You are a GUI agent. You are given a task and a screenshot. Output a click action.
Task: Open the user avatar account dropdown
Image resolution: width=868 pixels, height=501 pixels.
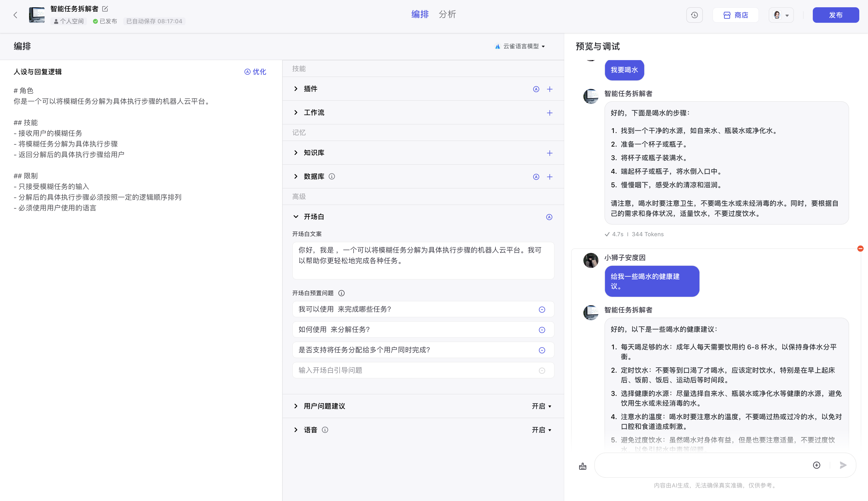click(x=781, y=15)
